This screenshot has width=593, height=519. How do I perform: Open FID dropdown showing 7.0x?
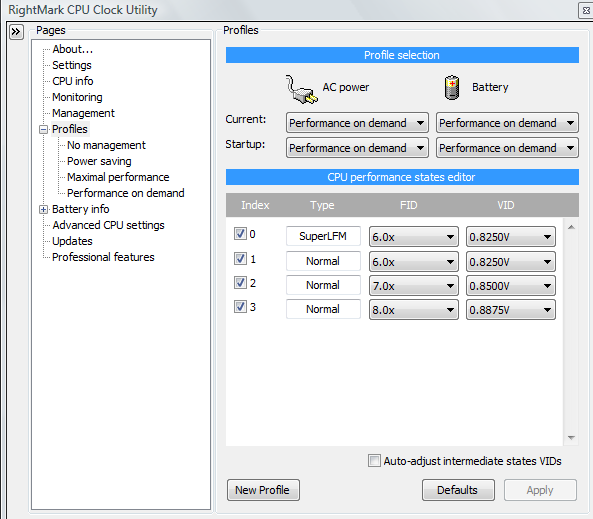(414, 286)
